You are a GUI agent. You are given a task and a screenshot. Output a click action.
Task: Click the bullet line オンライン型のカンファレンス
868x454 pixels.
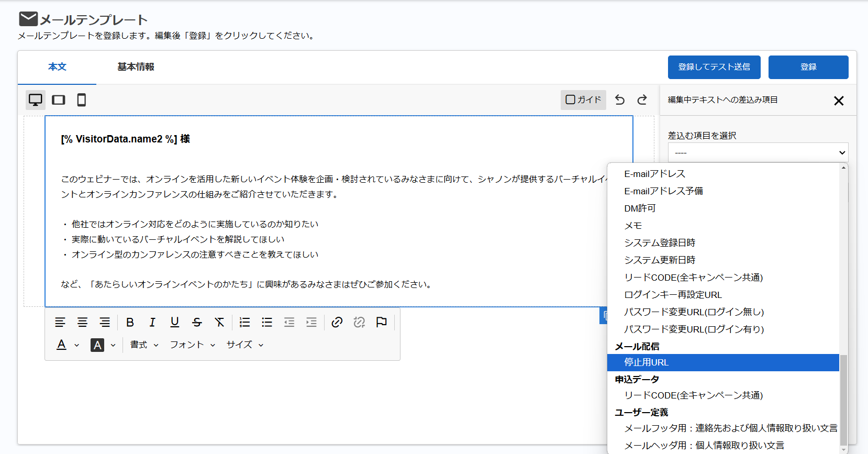click(x=190, y=254)
